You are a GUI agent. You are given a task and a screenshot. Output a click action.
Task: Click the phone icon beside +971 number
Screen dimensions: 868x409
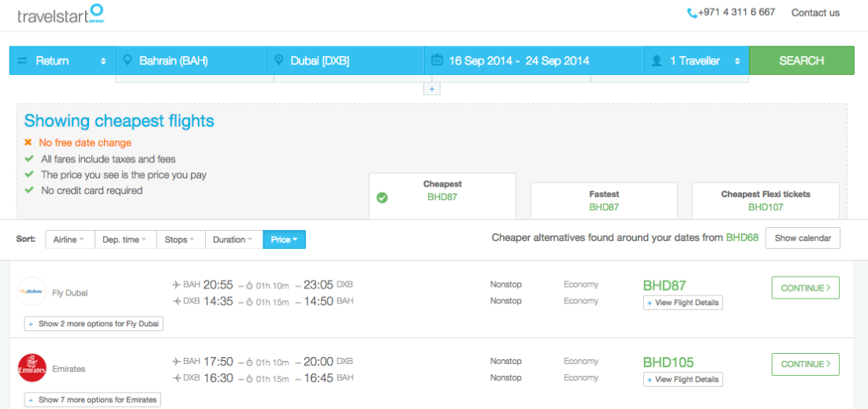[692, 13]
